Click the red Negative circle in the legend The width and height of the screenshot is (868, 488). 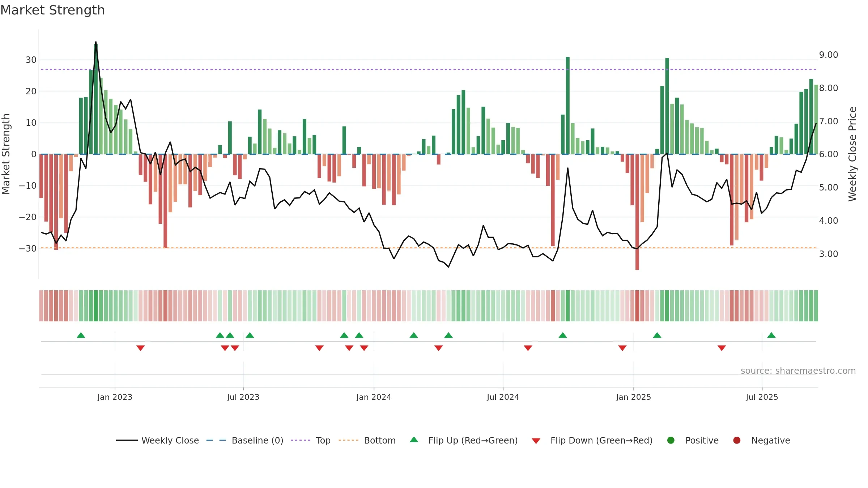click(737, 440)
